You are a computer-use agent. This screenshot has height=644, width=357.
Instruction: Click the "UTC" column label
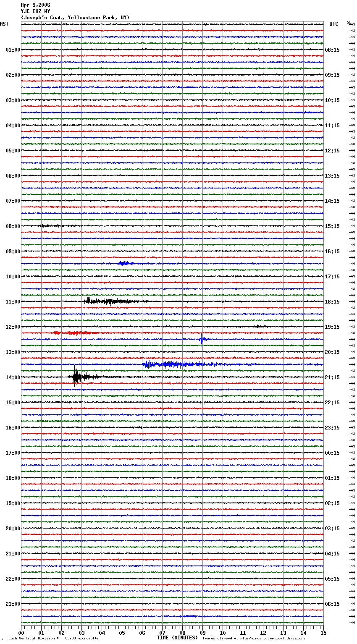tap(334, 24)
